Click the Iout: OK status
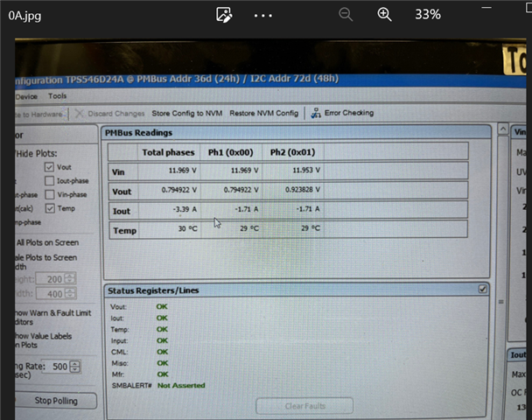The image size is (532, 420). point(162,318)
